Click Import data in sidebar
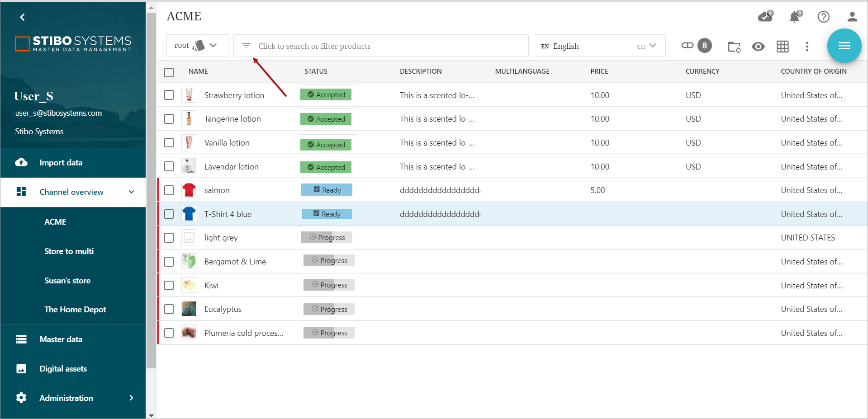Image resolution: width=868 pixels, height=419 pixels. 61,163
